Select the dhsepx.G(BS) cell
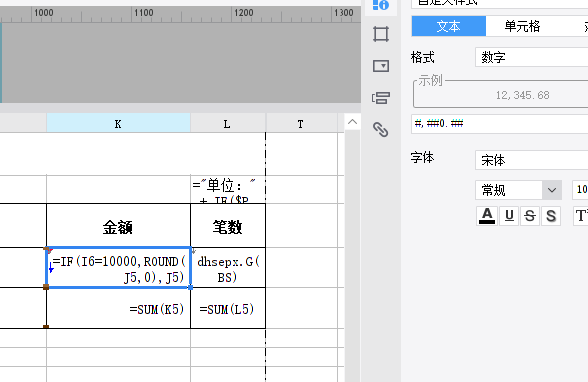The height and width of the screenshot is (382, 588). click(x=228, y=268)
